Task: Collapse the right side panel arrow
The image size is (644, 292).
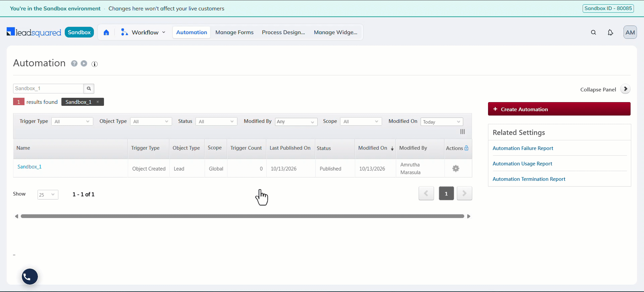Action: [625, 89]
